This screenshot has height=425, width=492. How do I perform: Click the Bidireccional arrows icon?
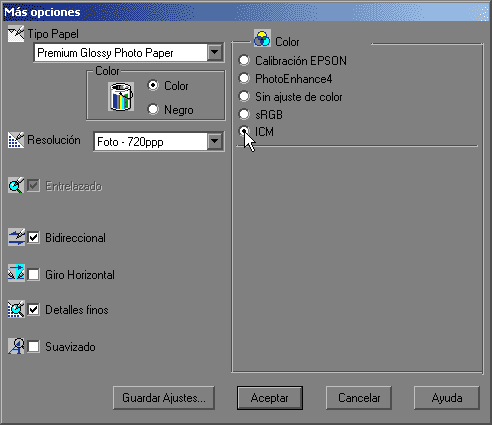point(16,237)
